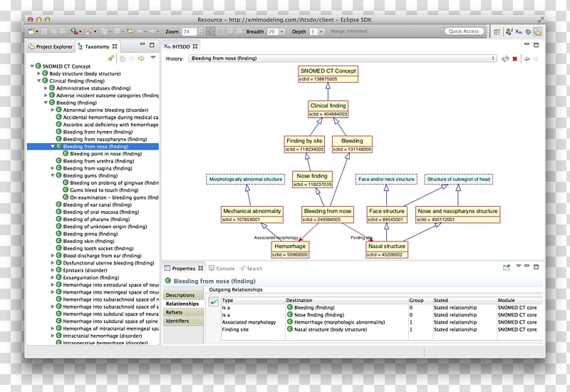Collapse the Bleeding gums (finding) node
This screenshot has width=570, height=392.
[53, 175]
